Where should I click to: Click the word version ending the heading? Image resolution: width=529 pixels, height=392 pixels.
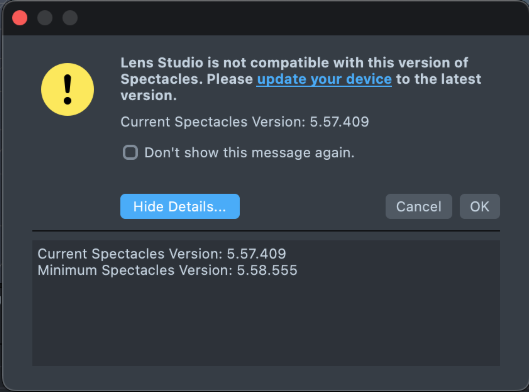coord(148,95)
